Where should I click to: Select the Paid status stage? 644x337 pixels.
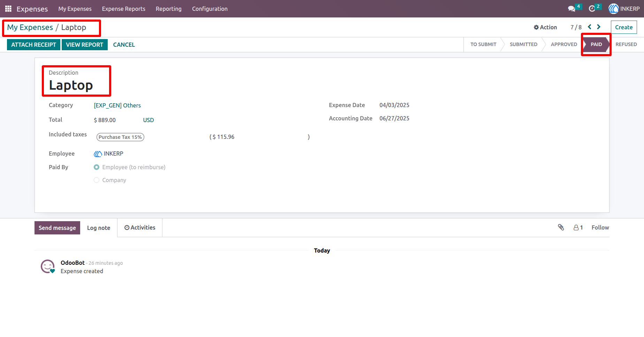[x=596, y=44]
